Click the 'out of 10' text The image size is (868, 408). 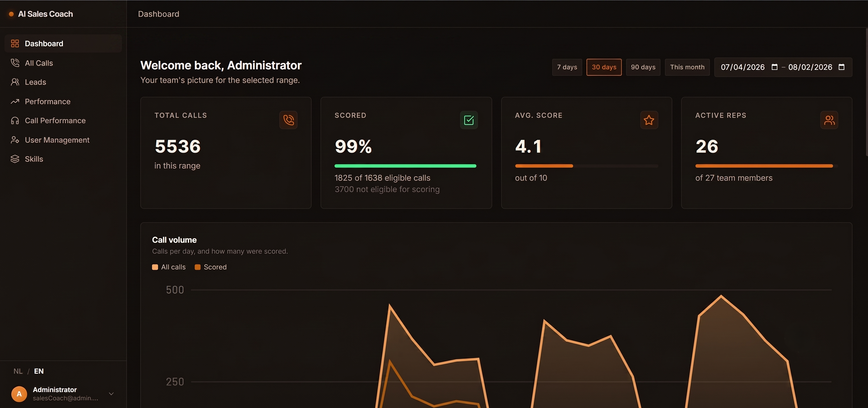click(x=531, y=178)
